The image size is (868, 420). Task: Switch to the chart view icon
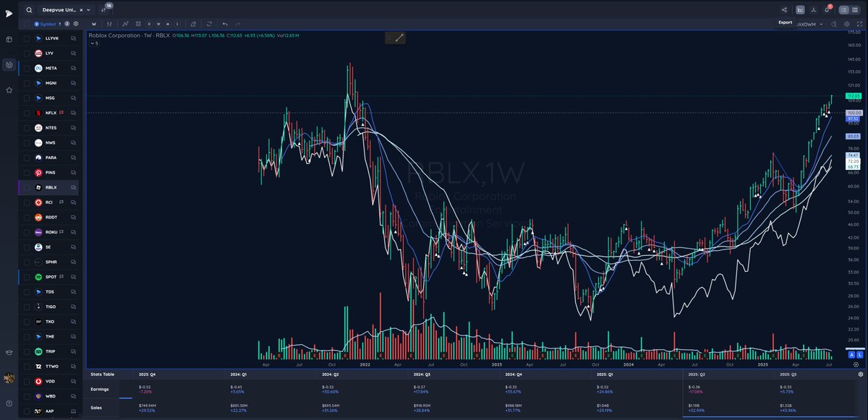(x=801, y=10)
